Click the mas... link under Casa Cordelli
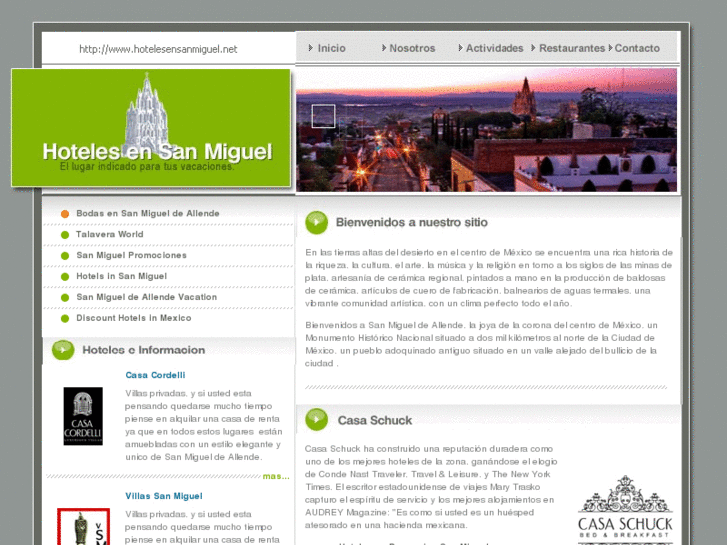 pyautogui.click(x=276, y=476)
